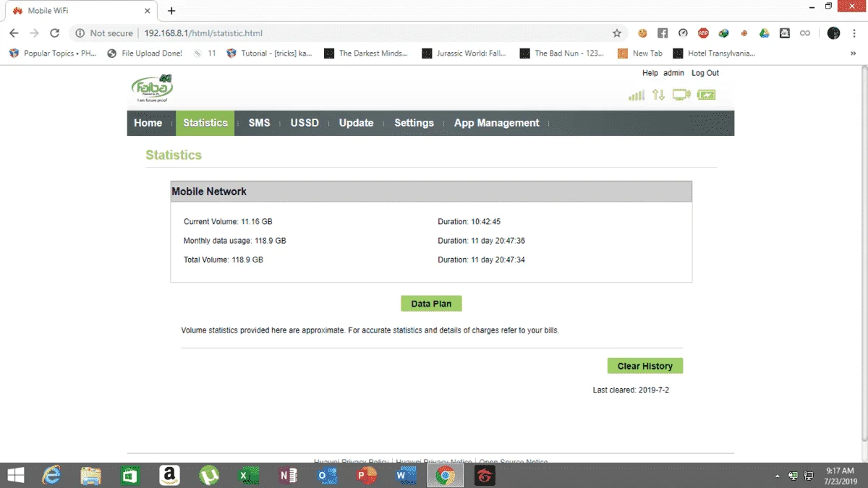Viewport: 868px width, 488px height.
Task: Open The Bad Nun bookmark
Action: click(562, 53)
